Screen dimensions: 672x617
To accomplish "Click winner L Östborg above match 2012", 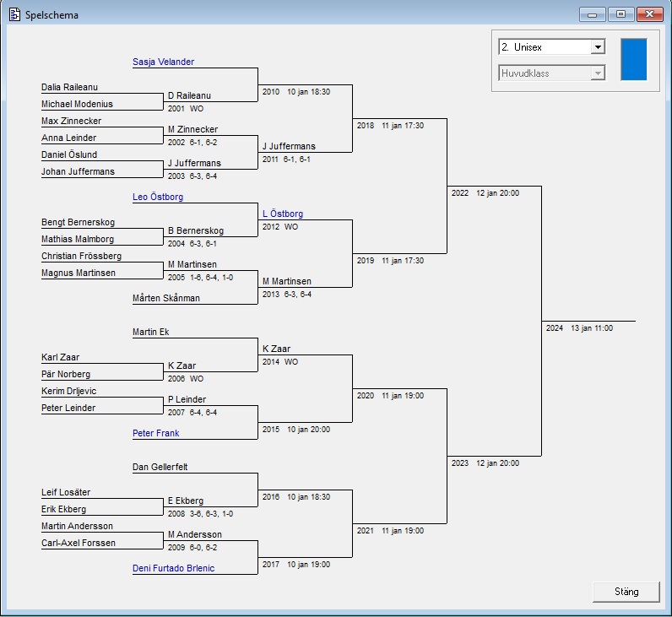I will point(283,214).
